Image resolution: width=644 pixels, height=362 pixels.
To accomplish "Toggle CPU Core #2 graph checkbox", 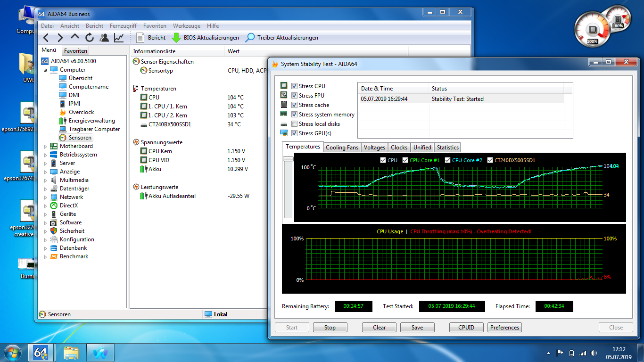I will [447, 160].
